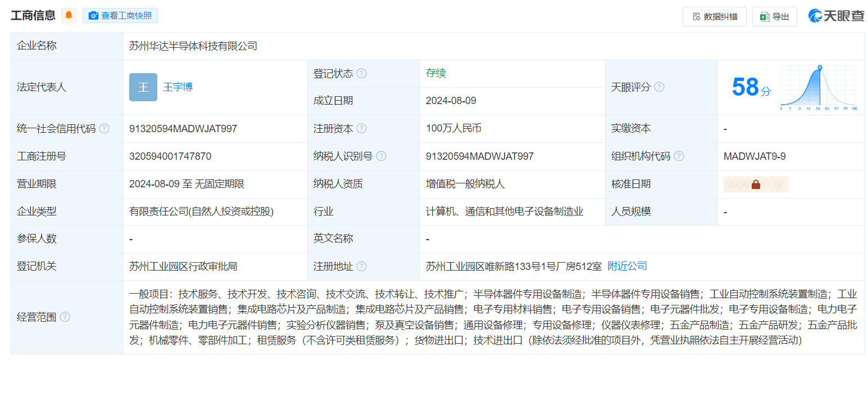Image resolution: width=868 pixels, height=396 pixels.
Task: Click the 存续 registration status value
Action: pos(436,74)
